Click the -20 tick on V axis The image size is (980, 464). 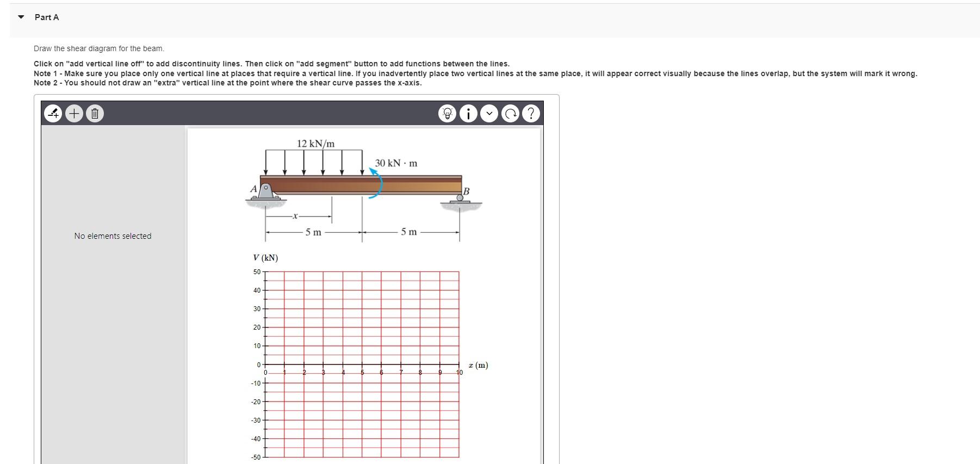coord(256,402)
